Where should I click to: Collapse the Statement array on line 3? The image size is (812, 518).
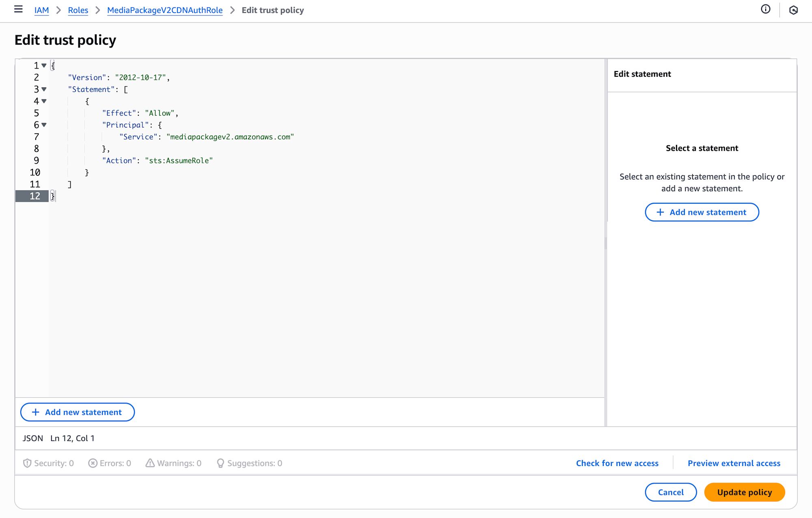click(44, 89)
